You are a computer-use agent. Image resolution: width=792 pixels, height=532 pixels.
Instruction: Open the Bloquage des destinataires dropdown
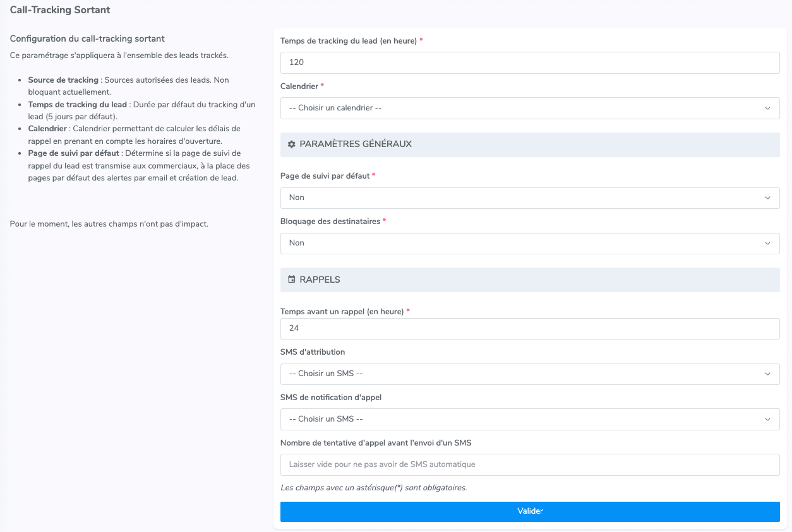click(x=530, y=243)
